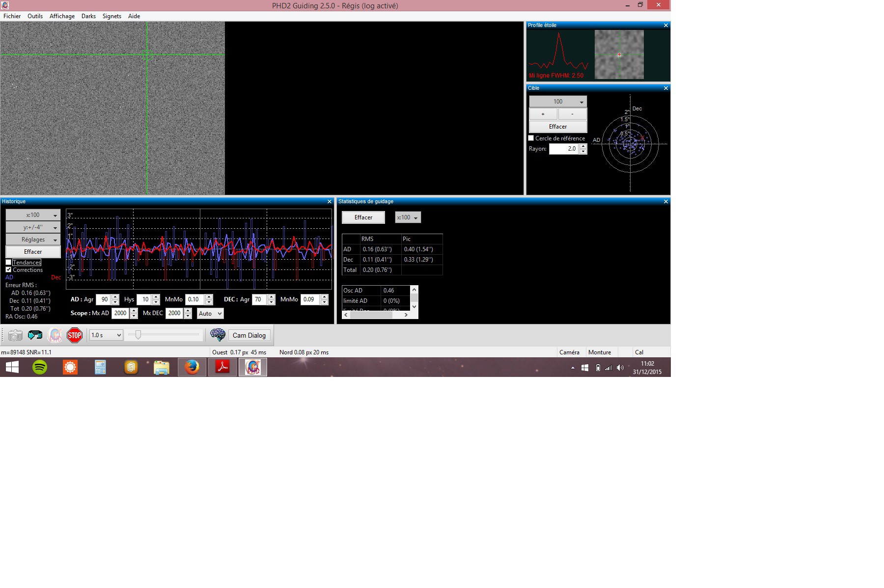
Task: Click the horizontal scrollbar in statistics list
Action: pos(371,315)
